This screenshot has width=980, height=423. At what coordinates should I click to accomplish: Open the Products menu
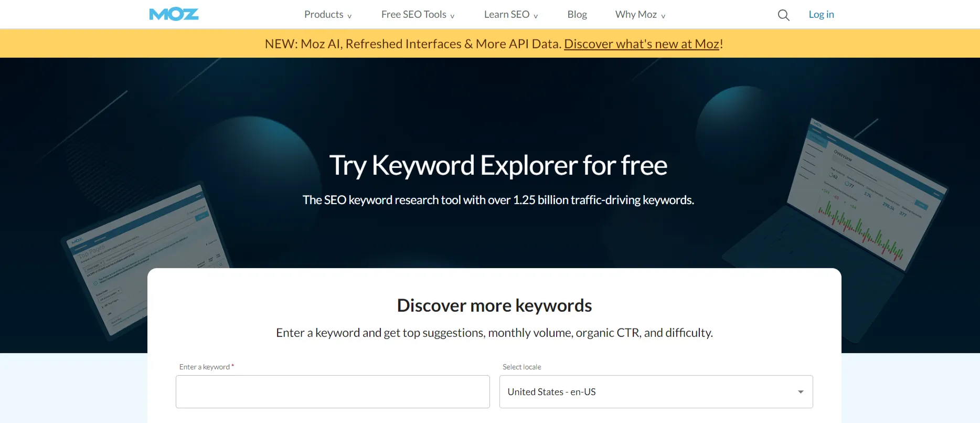[328, 15]
